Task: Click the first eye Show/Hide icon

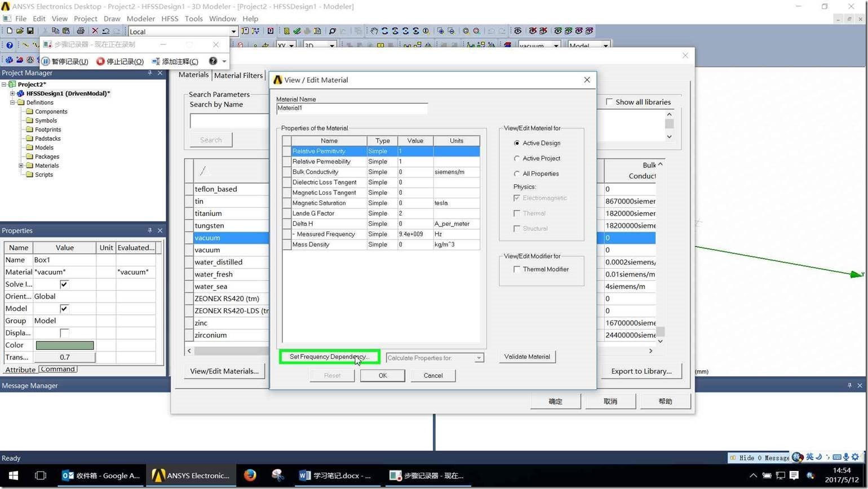Action: tap(517, 31)
